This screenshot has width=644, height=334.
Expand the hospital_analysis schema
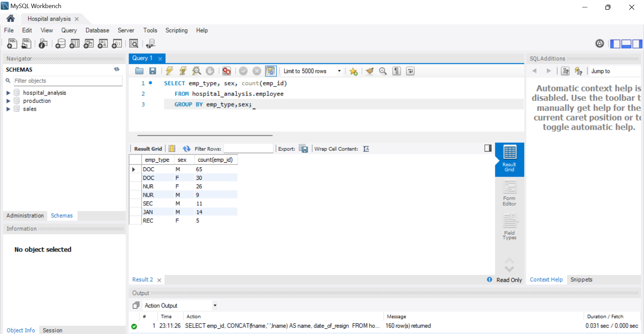[8, 93]
